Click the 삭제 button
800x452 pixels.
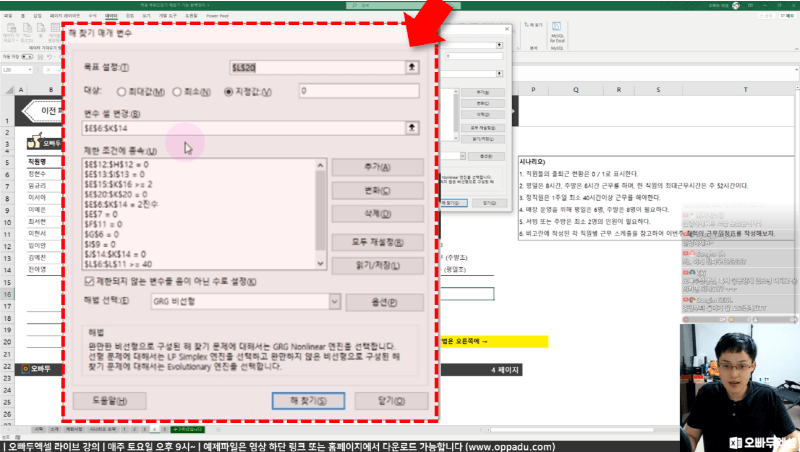[x=378, y=214]
